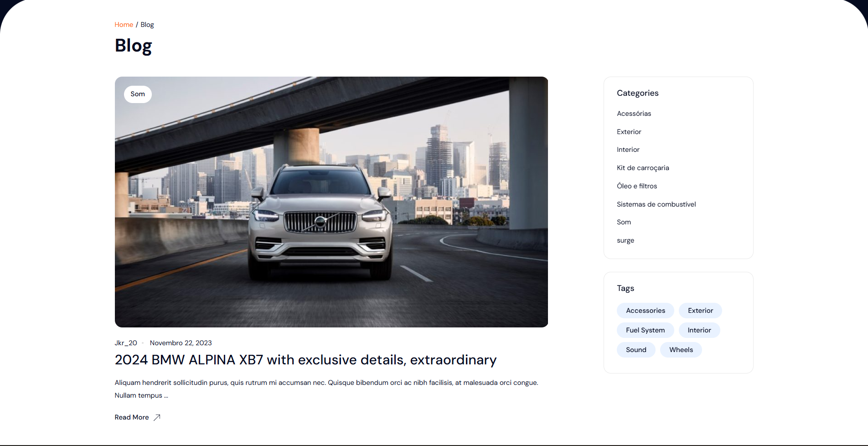868x446 pixels.
Task: Open the Jkr_20 author link
Action: tap(126, 343)
